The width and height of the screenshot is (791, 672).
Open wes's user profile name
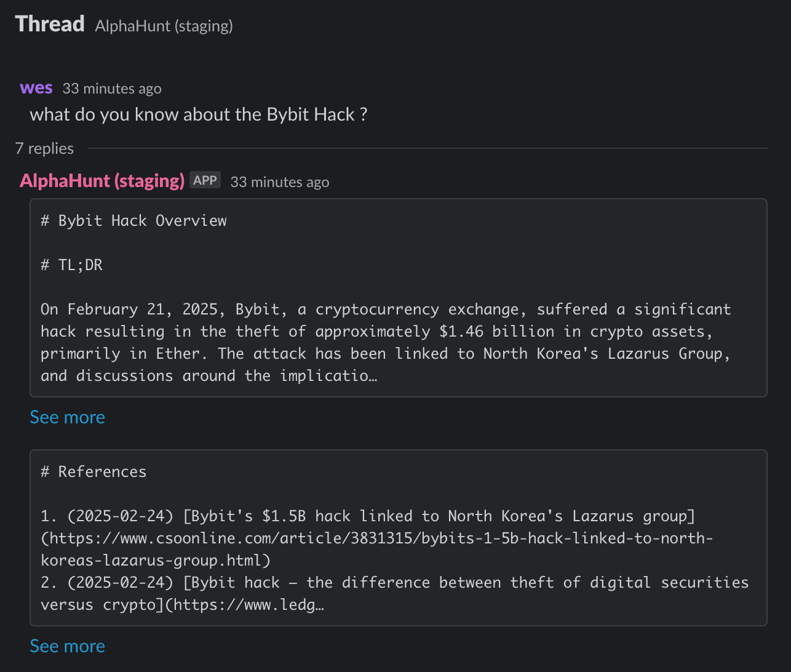36,88
